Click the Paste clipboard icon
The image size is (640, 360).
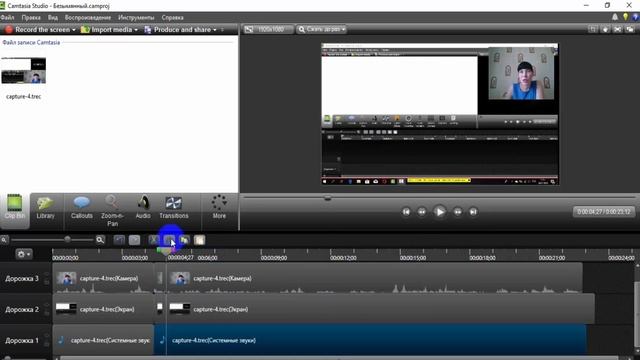tap(200, 240)
